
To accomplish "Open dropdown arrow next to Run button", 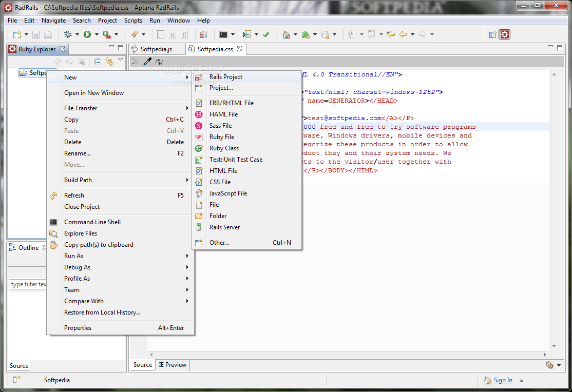I will tap(97, 34).
